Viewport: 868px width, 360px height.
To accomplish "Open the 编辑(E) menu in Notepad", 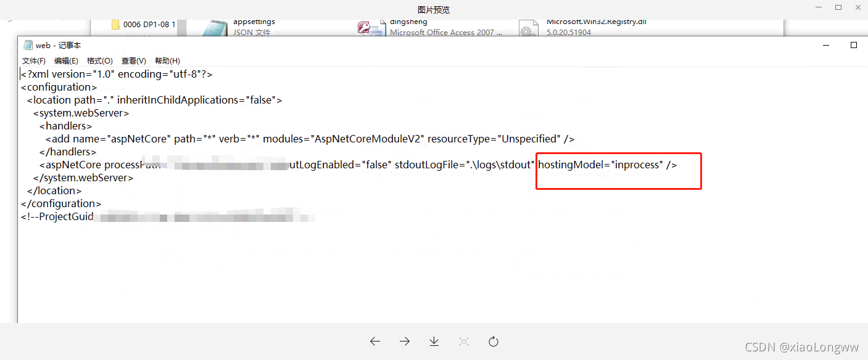I will click(66, 61).
